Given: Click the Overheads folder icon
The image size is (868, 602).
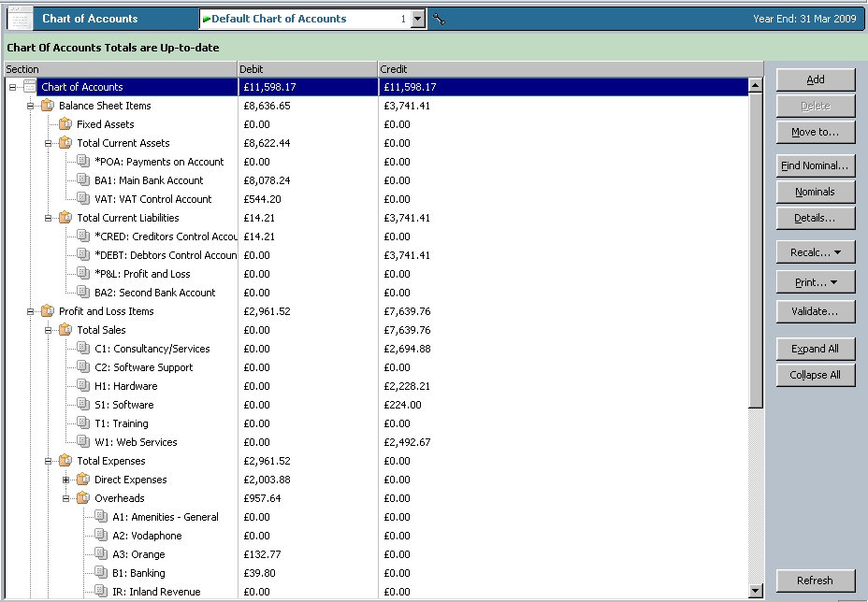Looking at the screenshot, I should pos(83,498).
